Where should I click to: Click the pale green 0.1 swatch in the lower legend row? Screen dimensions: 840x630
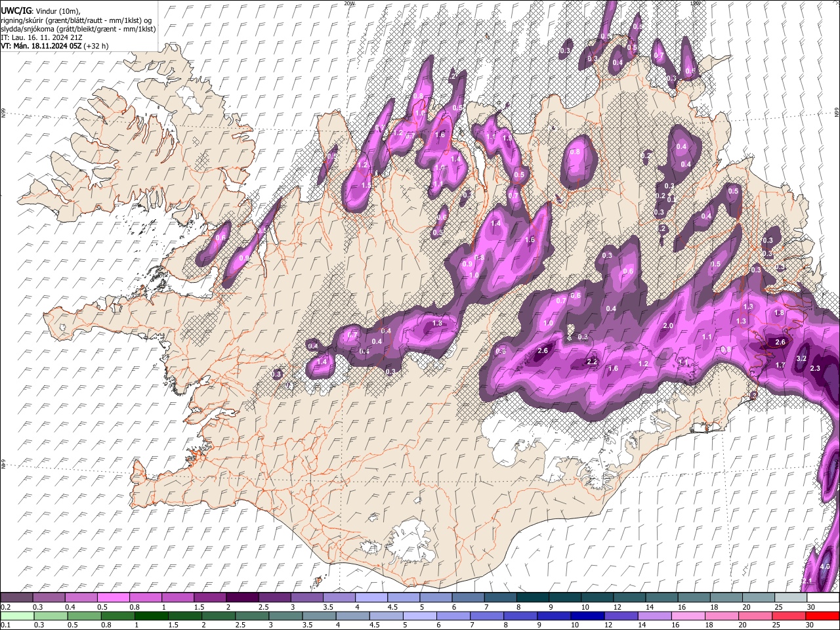click(x=16, y=616)
